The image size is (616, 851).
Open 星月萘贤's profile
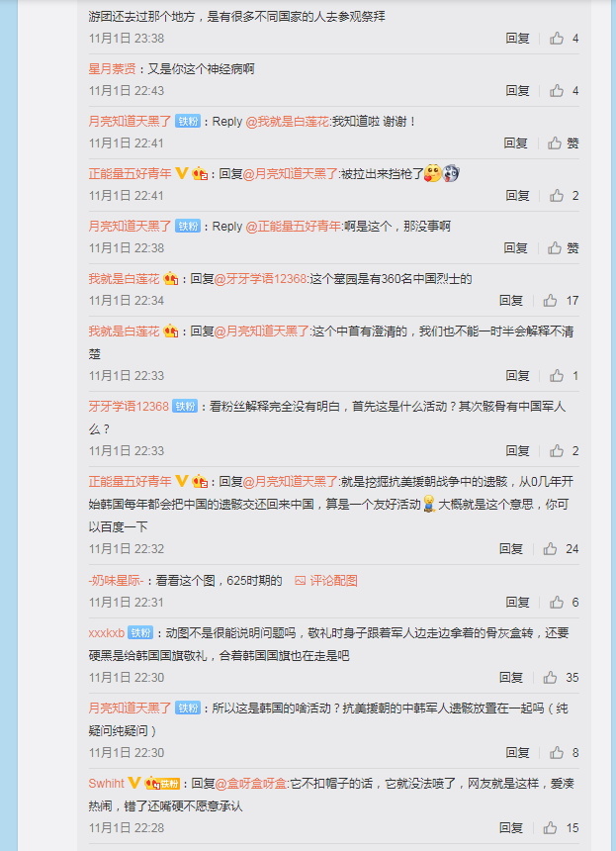113,69
